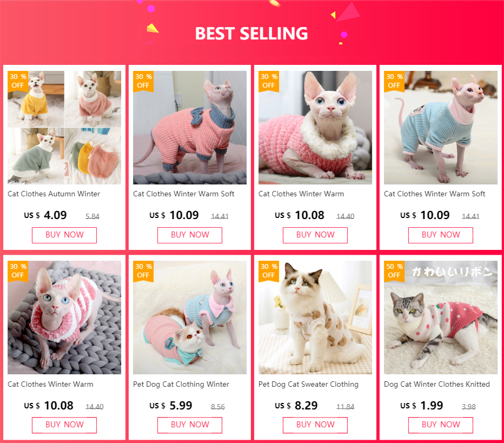The height and width of the screenshot is (443, 504).
Task: Open image of two cats in pink and blue polos
Action: pos(190,318)
